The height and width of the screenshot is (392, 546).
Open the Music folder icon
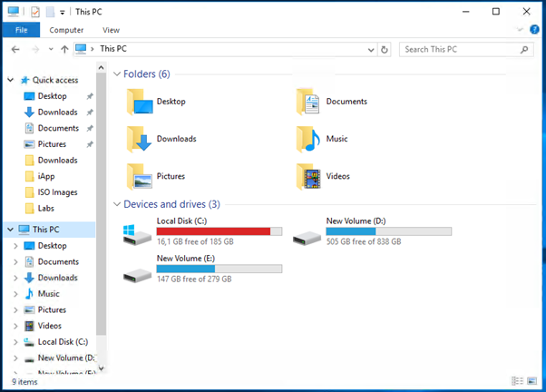point(308,139)
